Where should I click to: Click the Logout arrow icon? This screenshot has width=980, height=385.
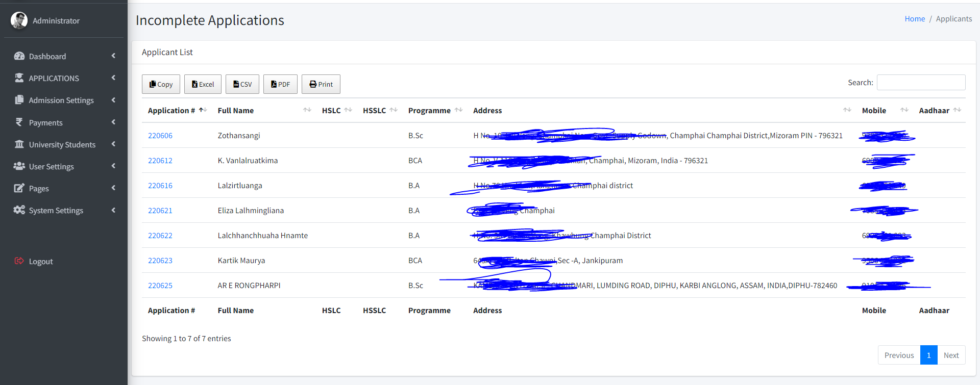19,261
